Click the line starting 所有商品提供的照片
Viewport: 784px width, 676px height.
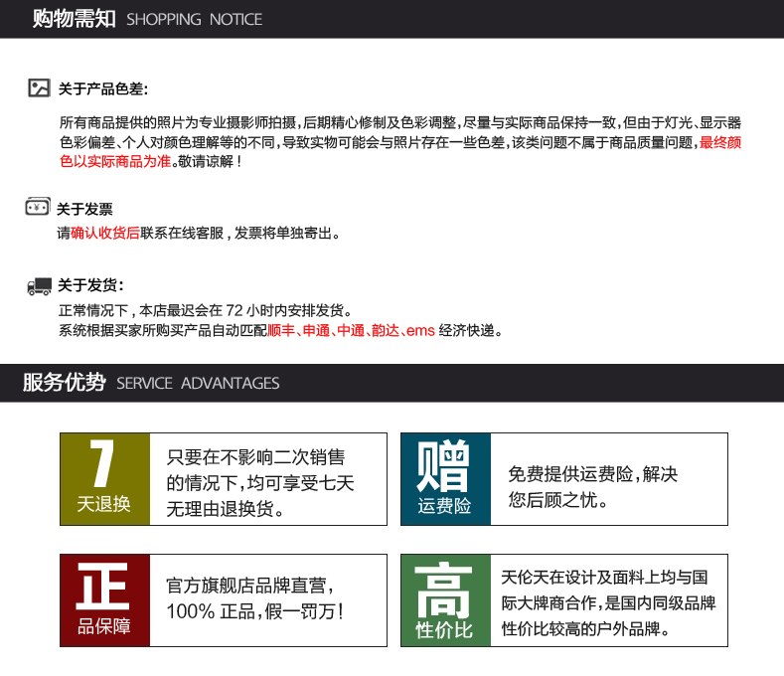pos(400,122)
